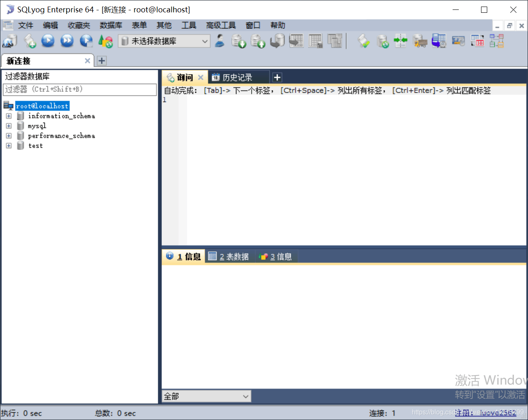Open the 其他 menu

(x=164, y=26)
